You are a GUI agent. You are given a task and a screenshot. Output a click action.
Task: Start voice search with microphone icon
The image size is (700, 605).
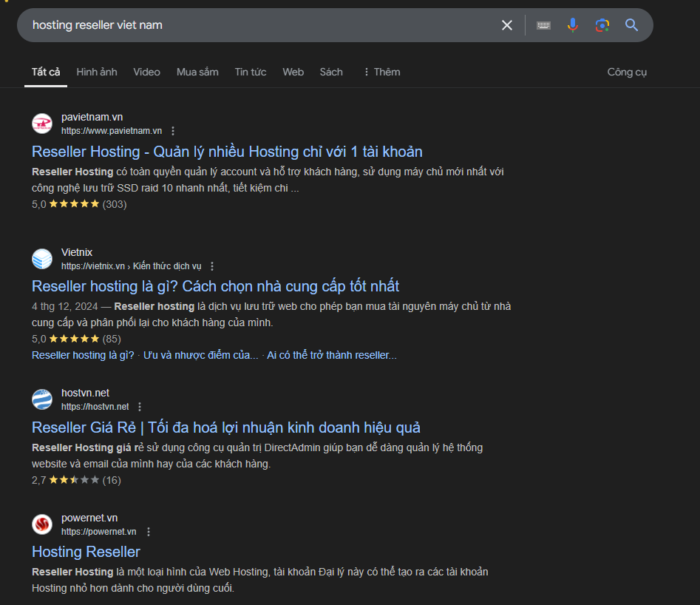[x=572, y=25]
